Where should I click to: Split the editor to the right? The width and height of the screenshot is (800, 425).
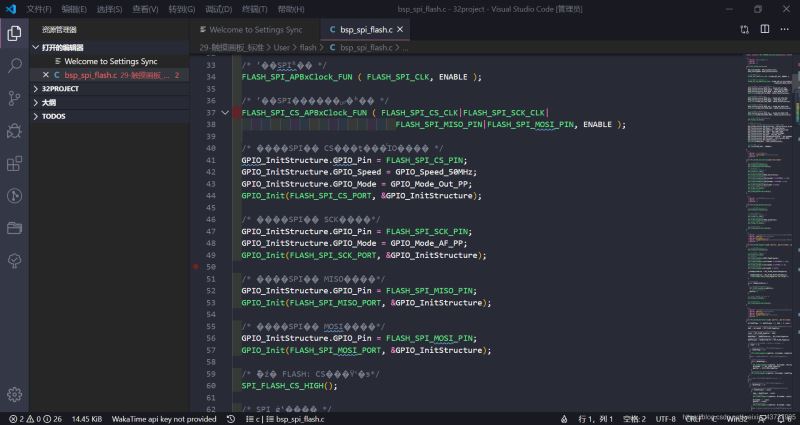tap(765, 30)
